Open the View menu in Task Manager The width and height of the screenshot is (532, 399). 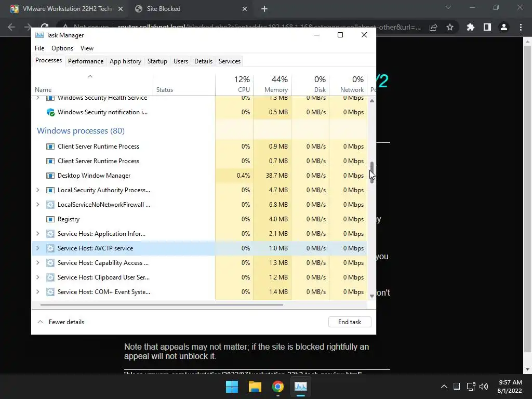pos(87,48)
